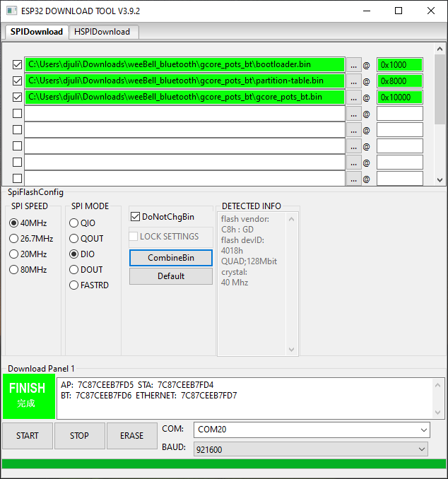This screenshot has height=479, width=448.
Task: Click the green download progress bar
Action: 224,463
